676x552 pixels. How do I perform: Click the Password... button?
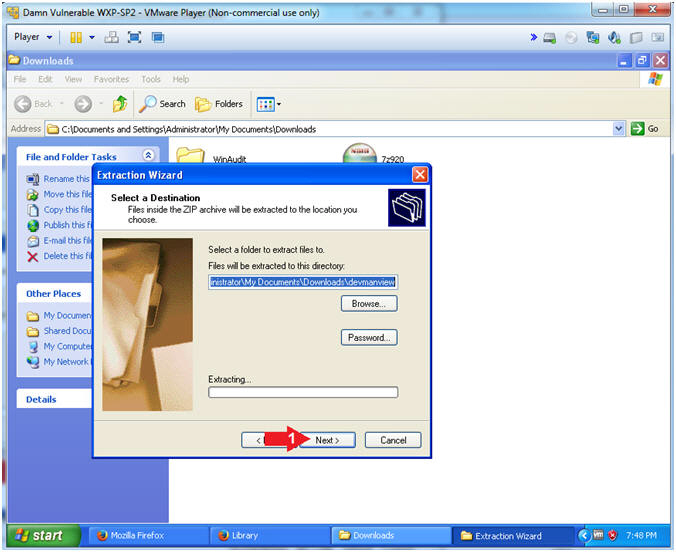click(369, 337)
